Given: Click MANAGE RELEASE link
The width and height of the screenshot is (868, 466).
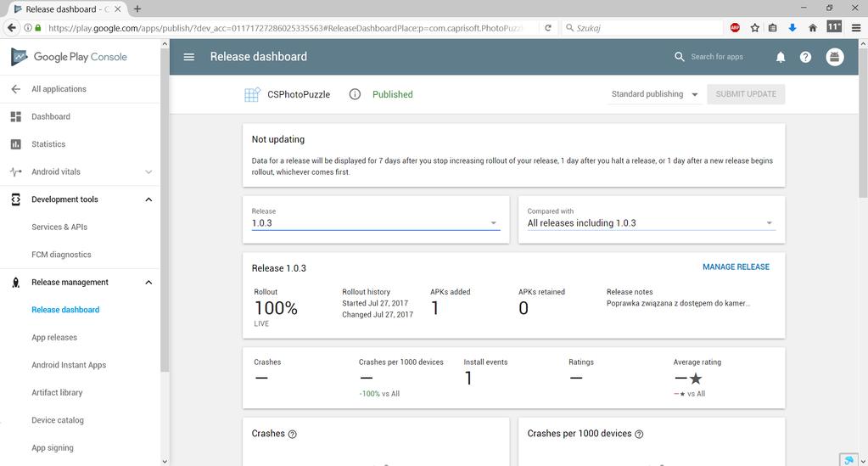Looking at the screenshot, I should [x=736, y=267].
